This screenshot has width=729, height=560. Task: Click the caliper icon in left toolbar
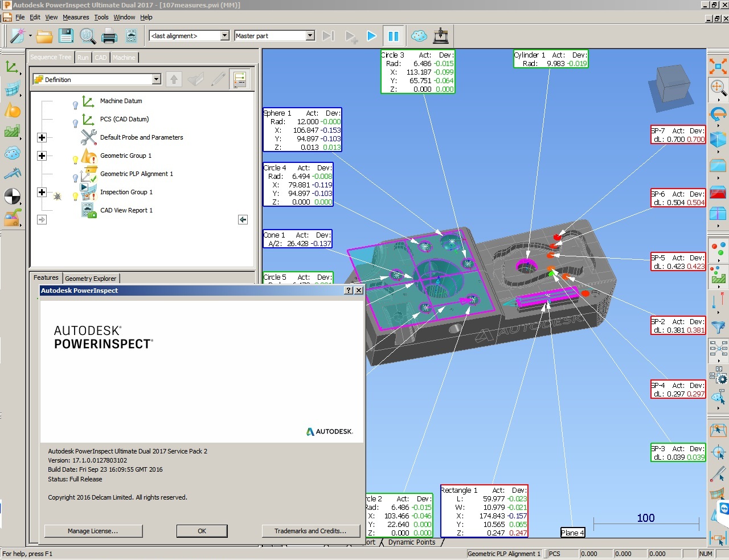point(12,174)
